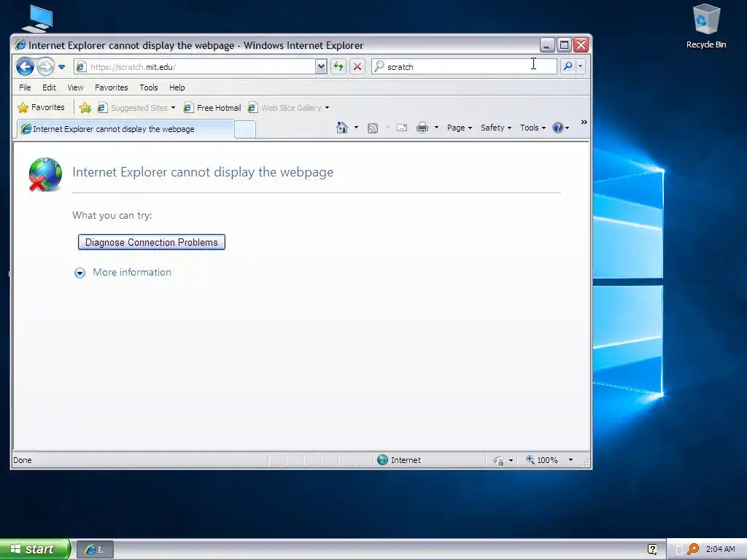Select Internet Explorer taskbar button
747x560 pixels.
click(95, 550)
